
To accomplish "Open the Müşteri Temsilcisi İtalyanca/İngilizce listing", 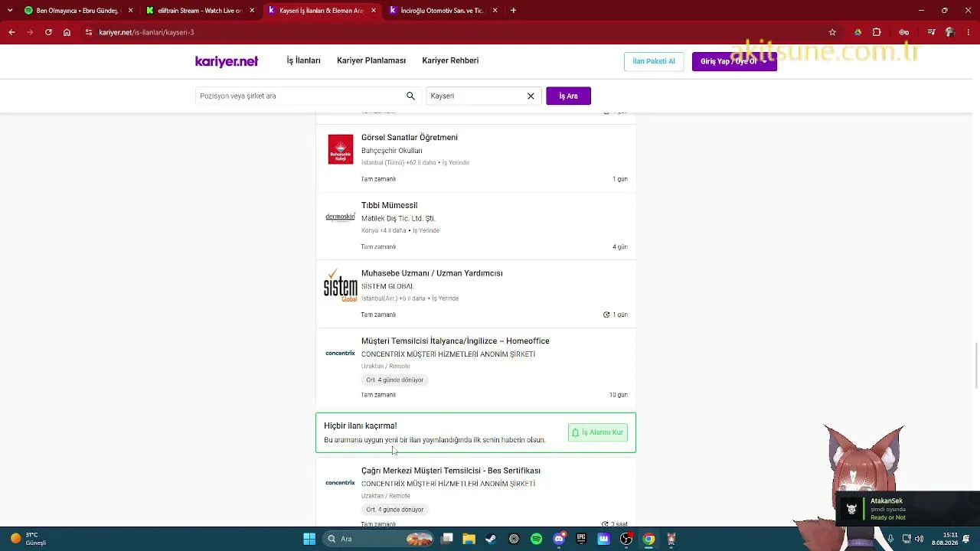I will [x=456, y=341].
